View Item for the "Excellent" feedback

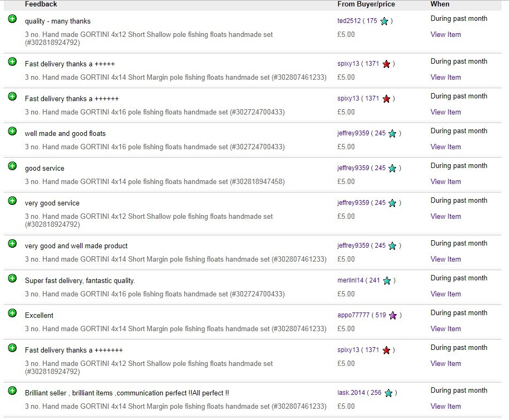(x=445, y=329)
